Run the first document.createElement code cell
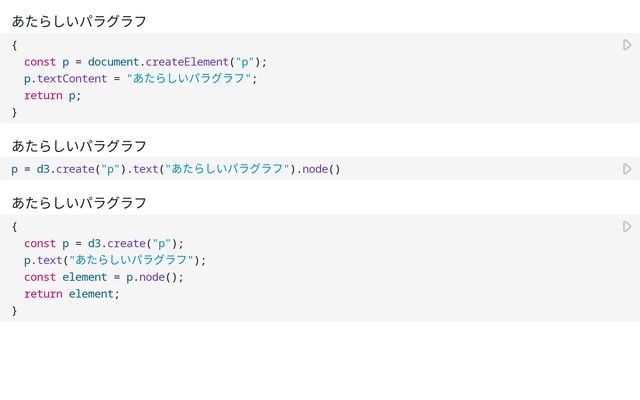Screen dimensions: 640x400 [627, 45]
